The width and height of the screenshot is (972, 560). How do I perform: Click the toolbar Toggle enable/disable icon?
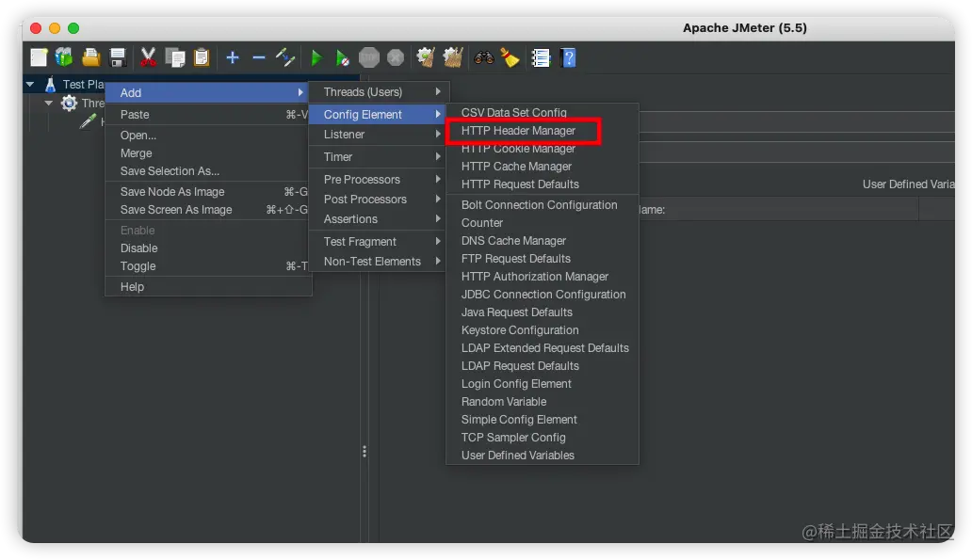285,57
